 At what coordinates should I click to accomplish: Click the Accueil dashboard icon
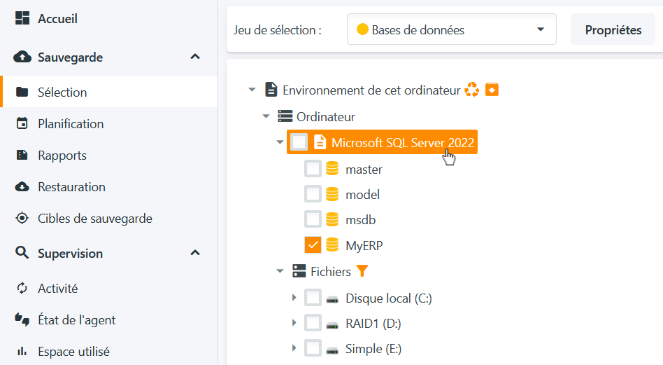point(22,18)
